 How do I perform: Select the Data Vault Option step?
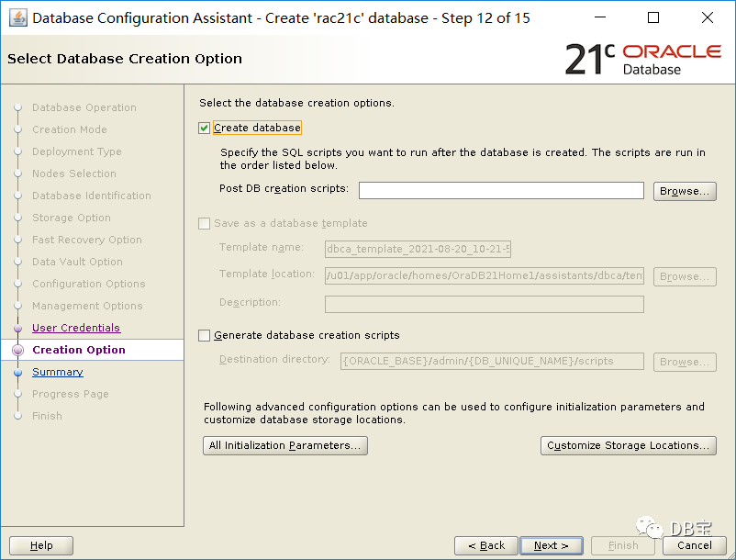coord(77,262)
